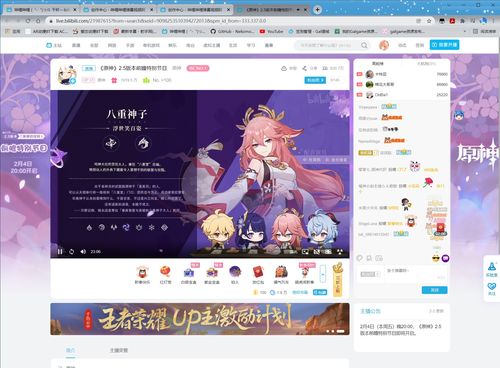
Task: Click the red envelope lottery widget in chat
Action: click(440, 230)
